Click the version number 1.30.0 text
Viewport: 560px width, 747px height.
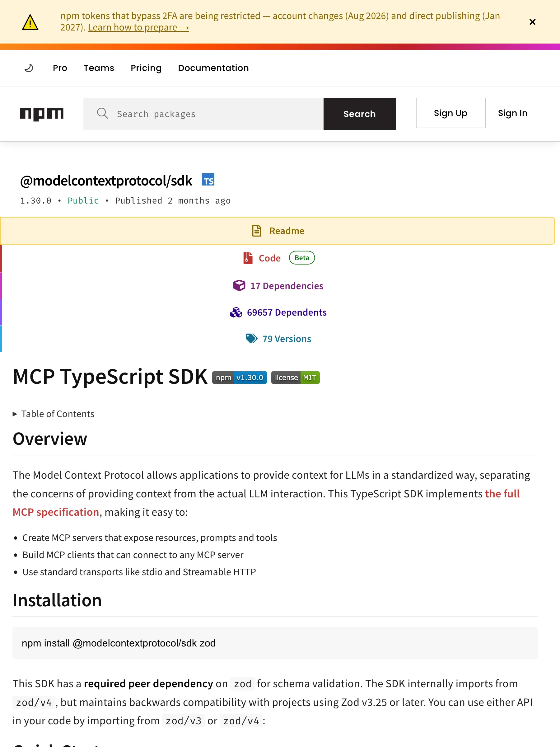(35, 200)
